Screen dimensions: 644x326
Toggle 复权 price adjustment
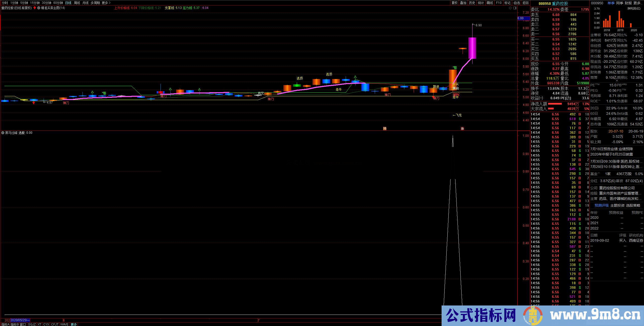(454, 3)
